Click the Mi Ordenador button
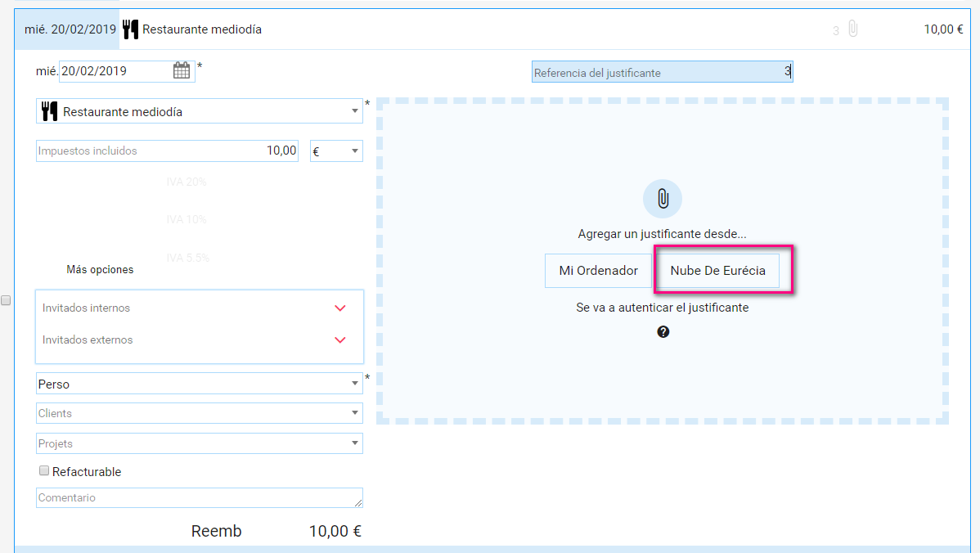 click(x=598, y=271)
